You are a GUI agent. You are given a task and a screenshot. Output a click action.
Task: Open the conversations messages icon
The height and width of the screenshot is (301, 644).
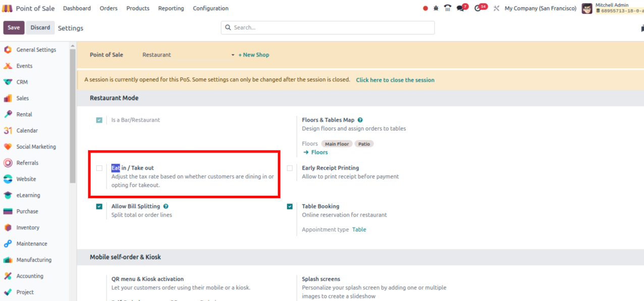click(460, 9)
